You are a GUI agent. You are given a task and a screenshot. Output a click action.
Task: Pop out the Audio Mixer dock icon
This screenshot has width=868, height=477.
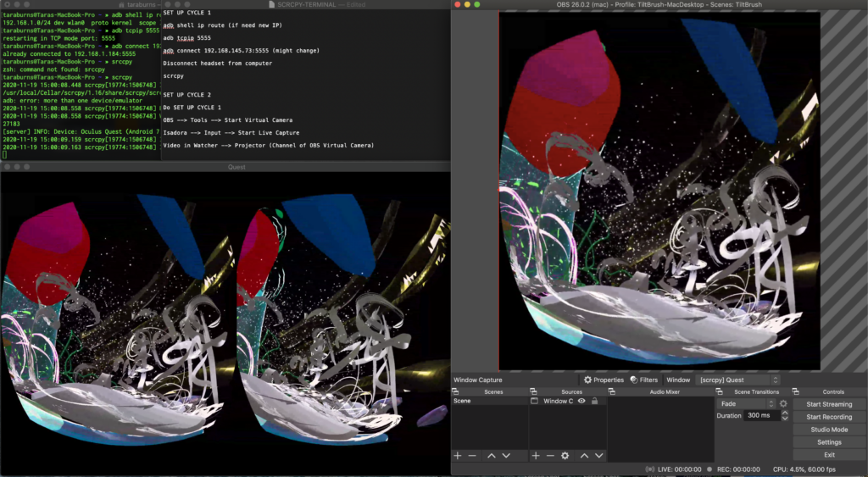[x=612, y=391]
